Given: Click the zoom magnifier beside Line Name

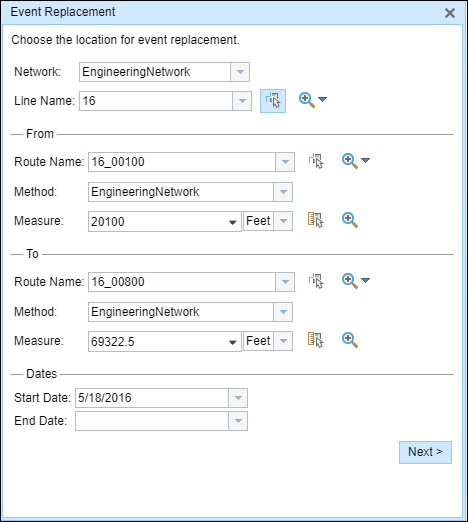Looking at the screenshot, I should pos(307,100).
